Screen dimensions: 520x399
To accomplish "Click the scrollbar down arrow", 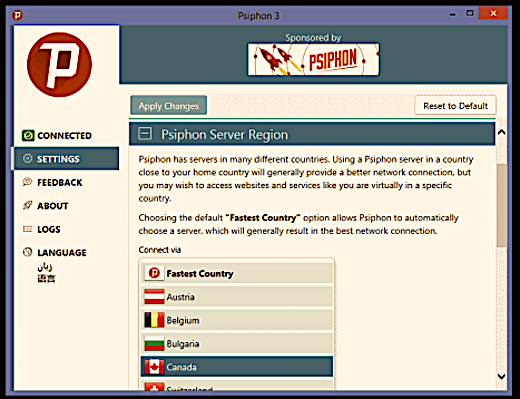I will click(501, 376).
